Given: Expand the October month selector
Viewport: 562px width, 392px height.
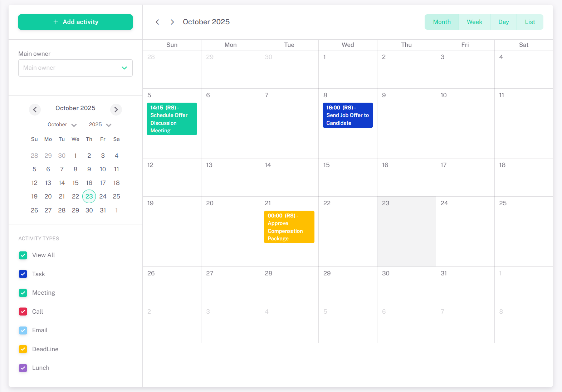Looking at the screenshot, I should click(x=62, y=125).
